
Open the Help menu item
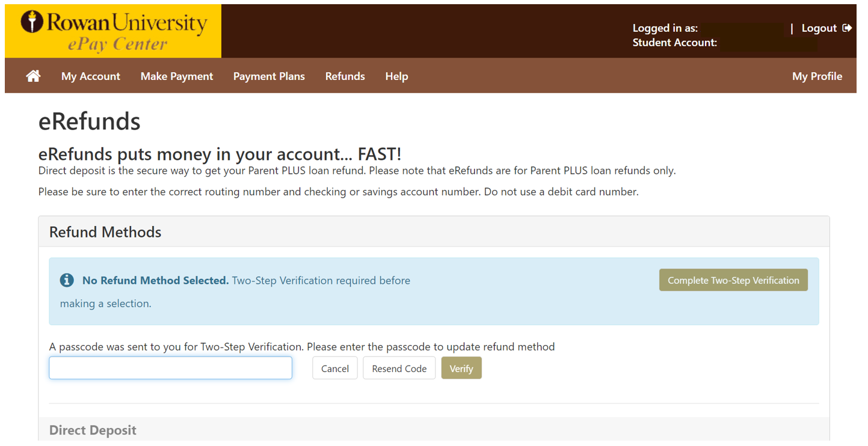pyautogui.click(x=396, y=76)
